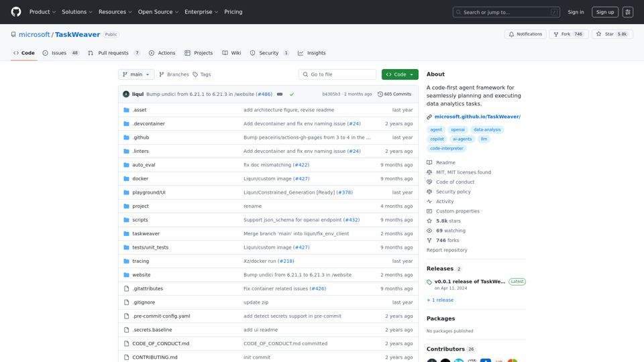Click the commit status checkmark icon
The height and width of the screenshot is (362, 644).
292,95
